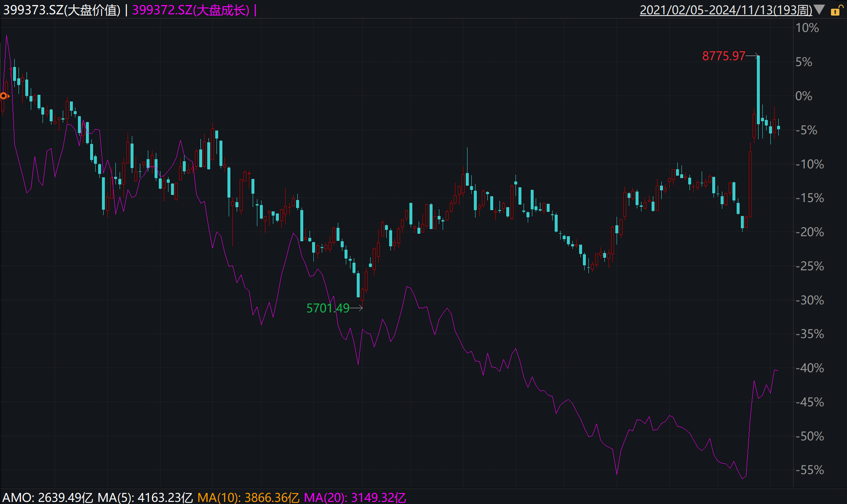847x504 pixels.
Task: Click the -40% tick on the right axis
Action: click(x=809, y=368)
